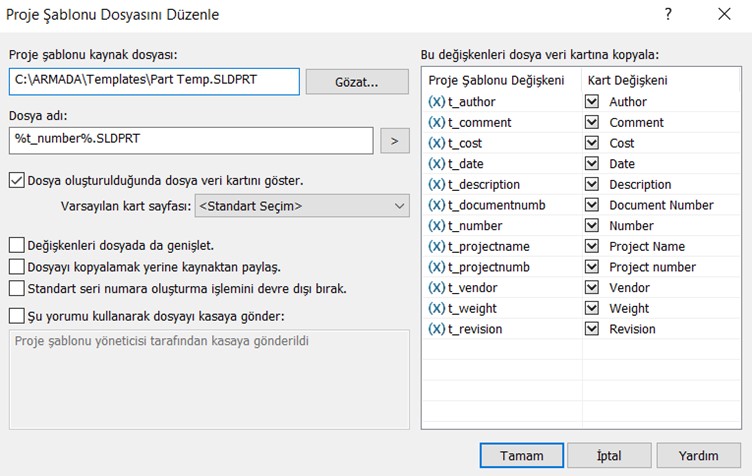Open the 'Varsayılan kart sayfası' dropdown

[x=301, y=207]
